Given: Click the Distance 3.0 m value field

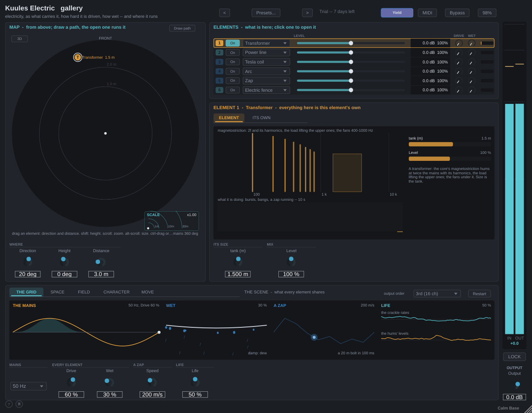Looking at the screenshot, I should (101, 274).
